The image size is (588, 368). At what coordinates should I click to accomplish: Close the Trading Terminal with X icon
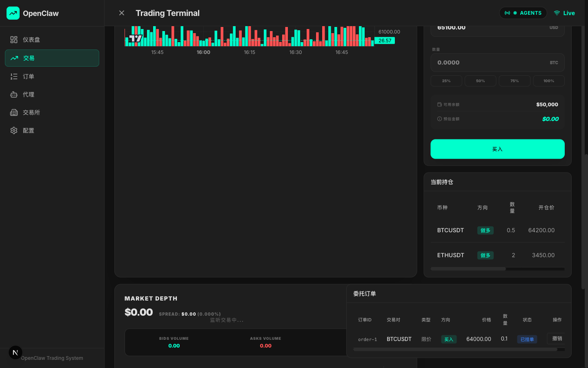click(x=122, y=13)
